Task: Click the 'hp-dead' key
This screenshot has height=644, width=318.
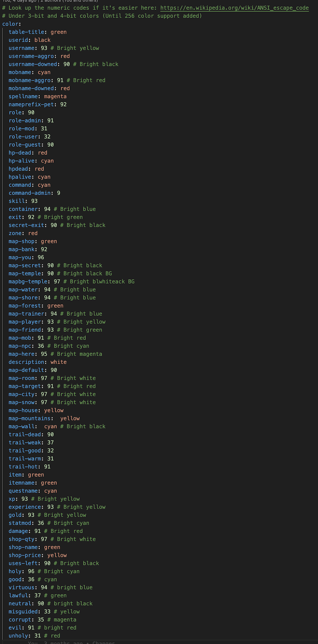Action: 20,153
